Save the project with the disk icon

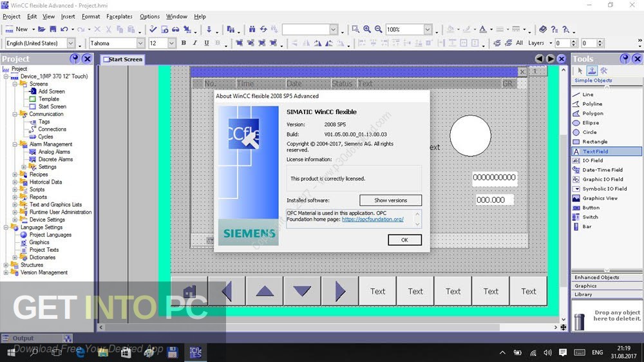(53, 29)
